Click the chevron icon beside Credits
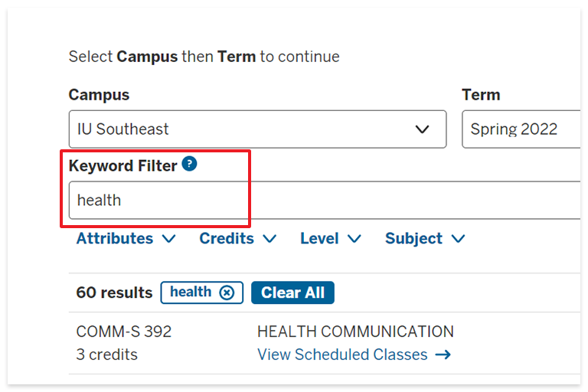588x392 pixels. pos(269,239)
